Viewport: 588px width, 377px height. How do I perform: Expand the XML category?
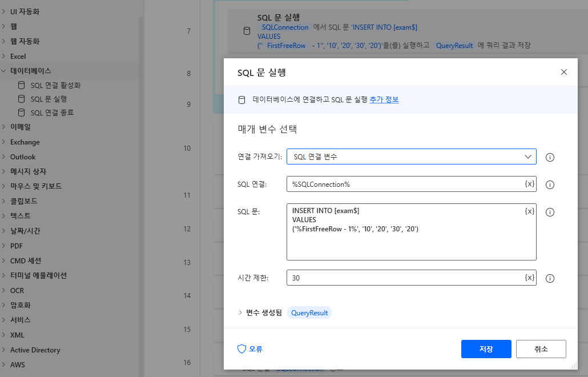4,335
